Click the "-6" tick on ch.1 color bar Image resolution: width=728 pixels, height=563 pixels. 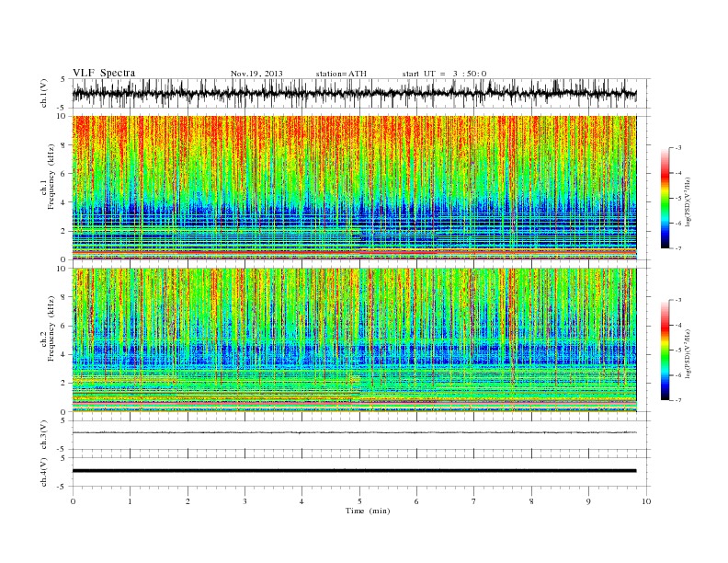pyautogui.click(x=678, y=224)
